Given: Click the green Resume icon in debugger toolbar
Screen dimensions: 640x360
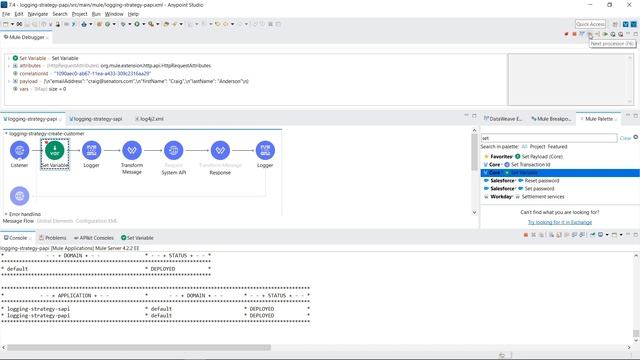Looking at the screenshot, I should pyautogui.click(x=605, y=34).
